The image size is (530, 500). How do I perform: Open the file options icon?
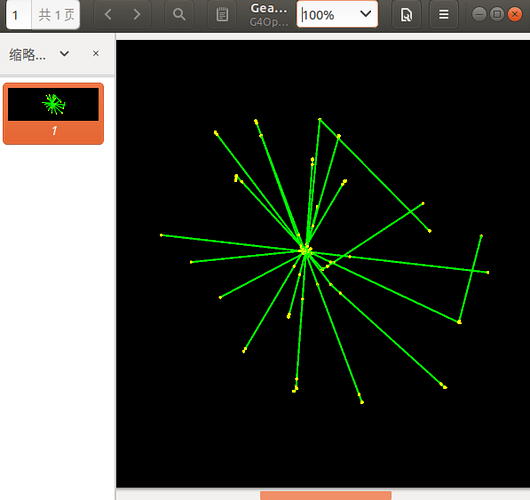tap(406, 15)
